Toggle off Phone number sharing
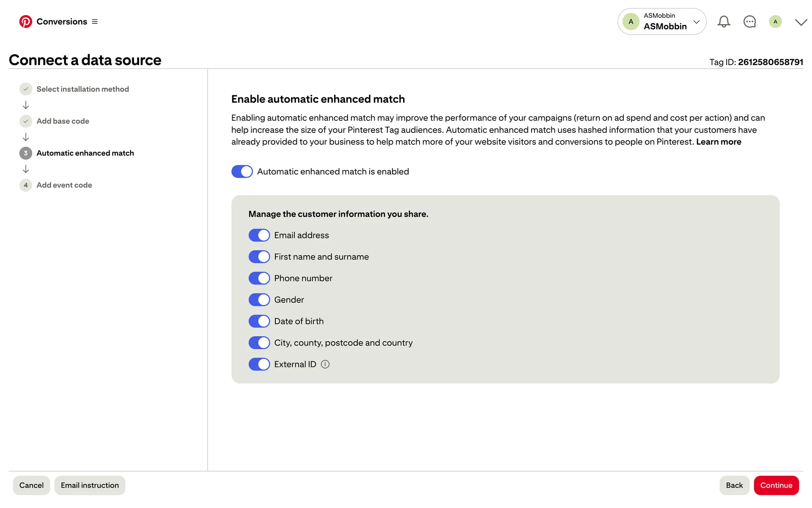812x508 pixels. [259, 278]
